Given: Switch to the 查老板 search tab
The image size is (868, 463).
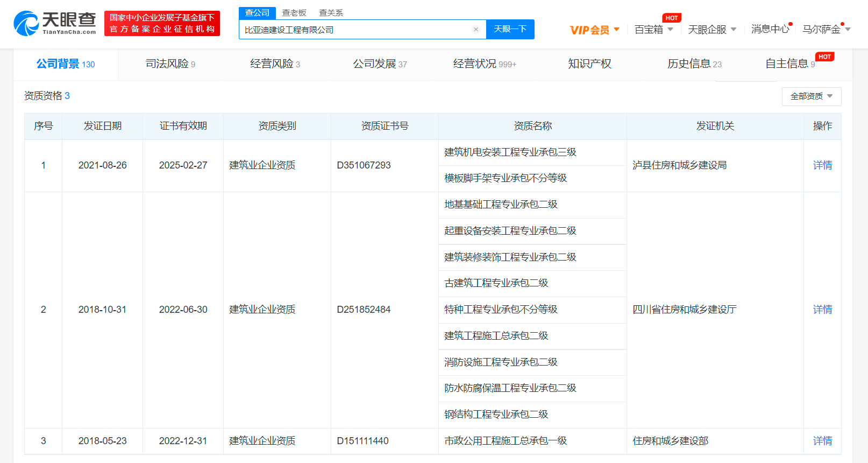Looking at the screenshot, I should [294, 12].
